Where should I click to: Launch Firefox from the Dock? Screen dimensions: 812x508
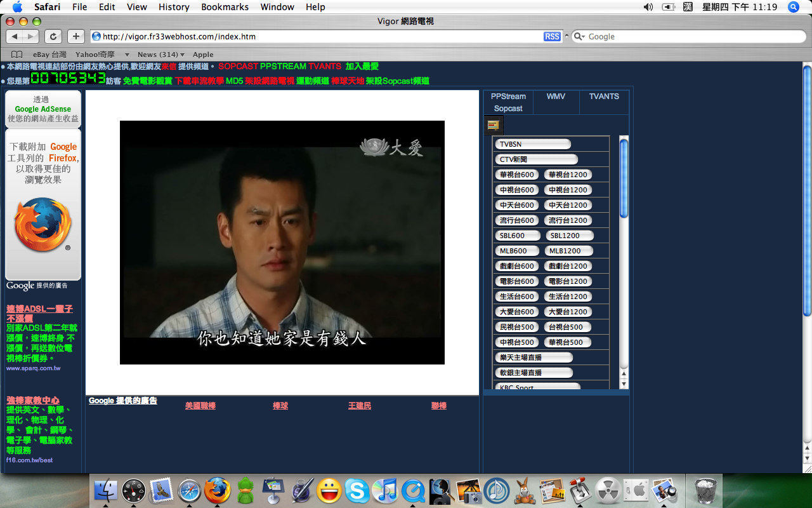217,491
